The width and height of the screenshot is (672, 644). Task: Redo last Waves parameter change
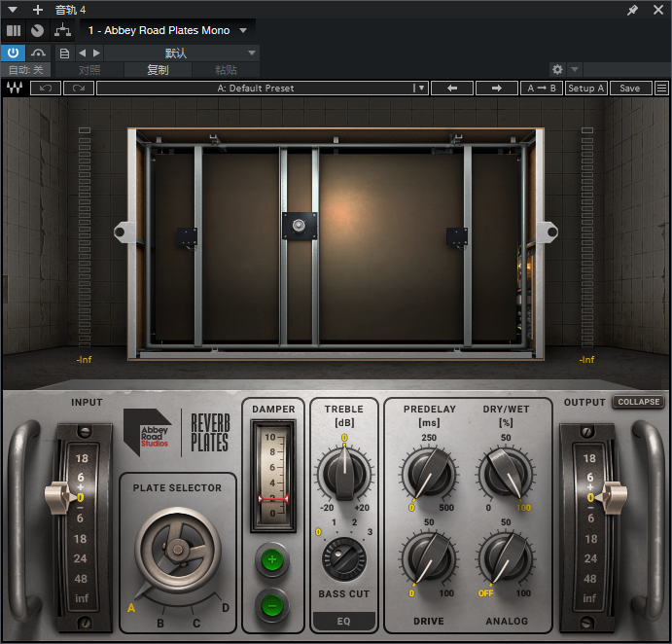pos(79,88)
